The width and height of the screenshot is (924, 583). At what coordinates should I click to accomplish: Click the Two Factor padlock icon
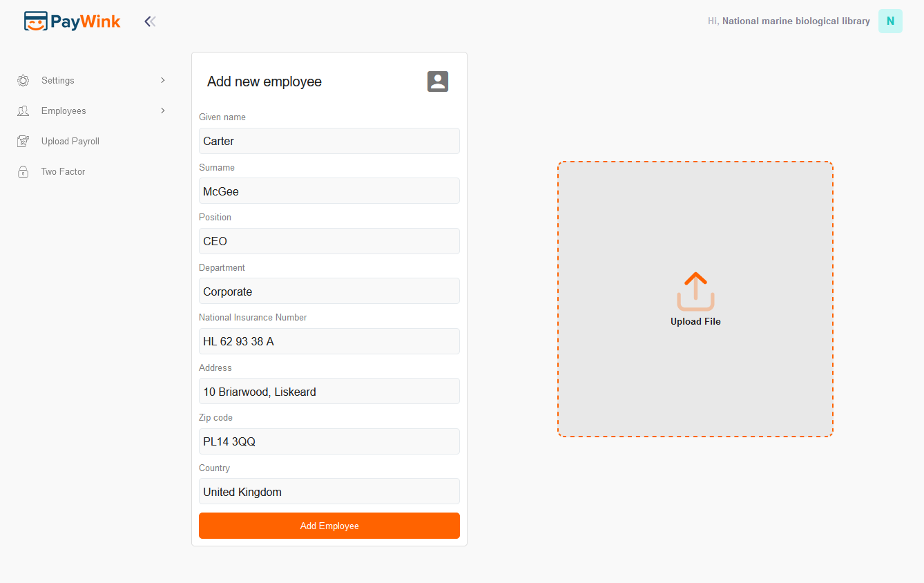click(23, 172)
